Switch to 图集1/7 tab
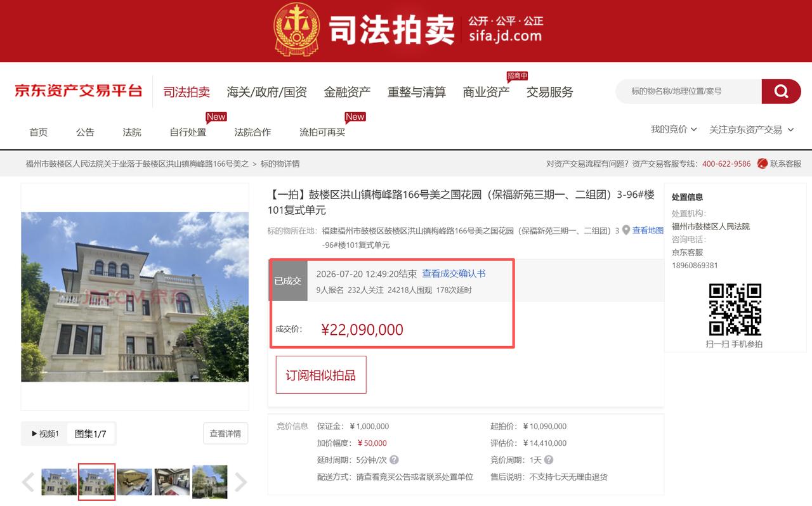 [x=91, y=434]
